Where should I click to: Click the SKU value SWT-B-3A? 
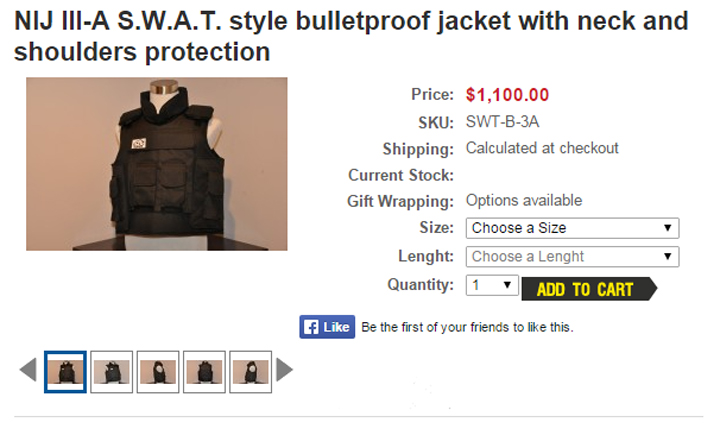coord(502,122)
